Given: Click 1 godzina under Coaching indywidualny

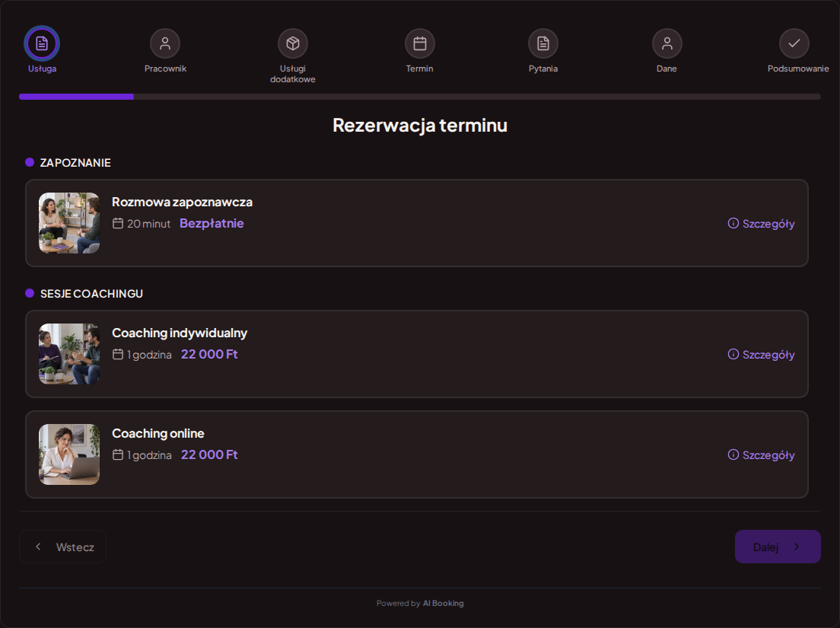Looking at the screenshot, I should [x=149, y=355].
